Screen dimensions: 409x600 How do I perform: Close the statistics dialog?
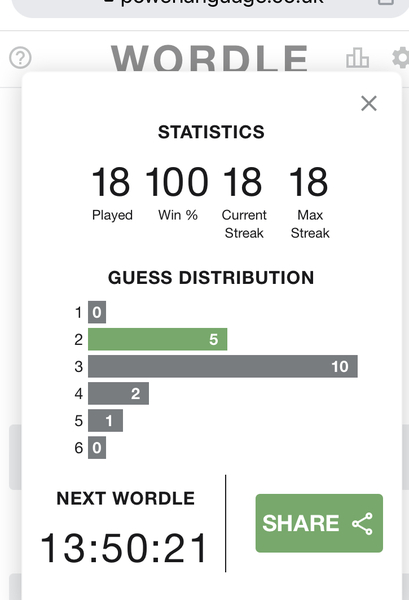(369, 103)
